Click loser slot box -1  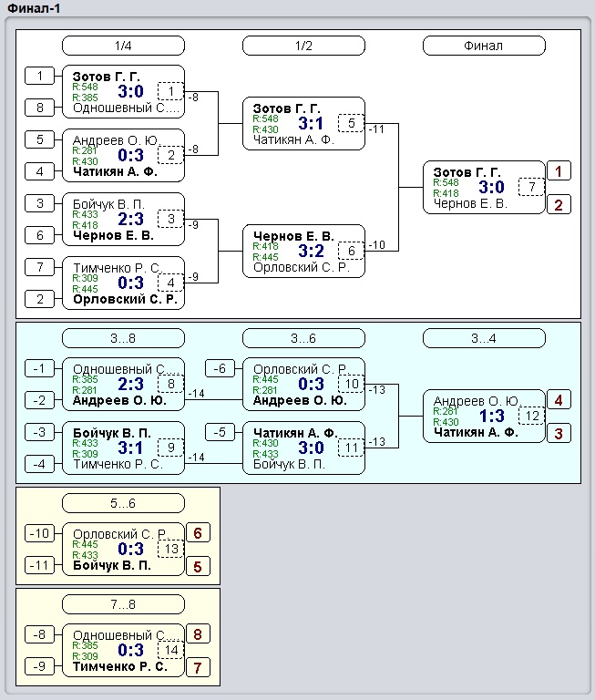[40, 368]
